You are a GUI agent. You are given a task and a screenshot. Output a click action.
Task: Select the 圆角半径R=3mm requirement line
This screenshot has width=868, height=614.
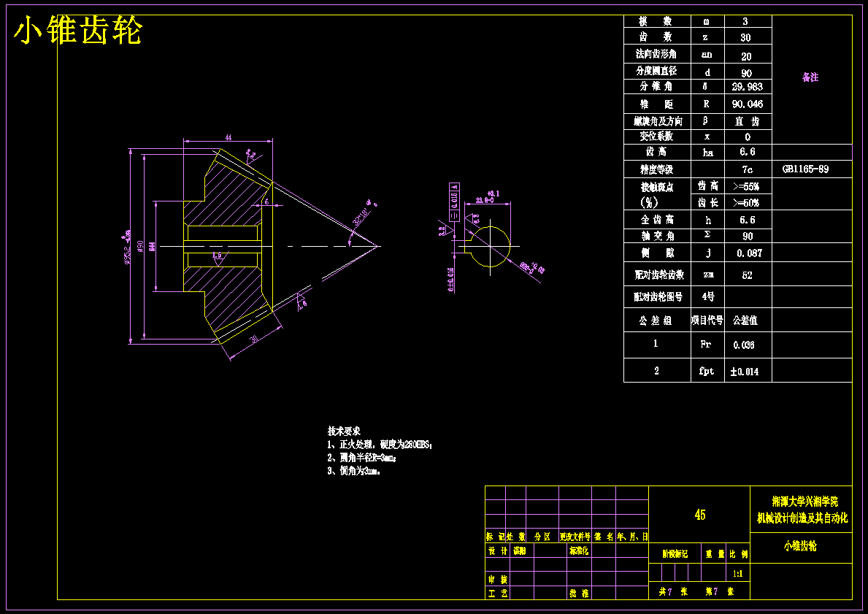363,458
